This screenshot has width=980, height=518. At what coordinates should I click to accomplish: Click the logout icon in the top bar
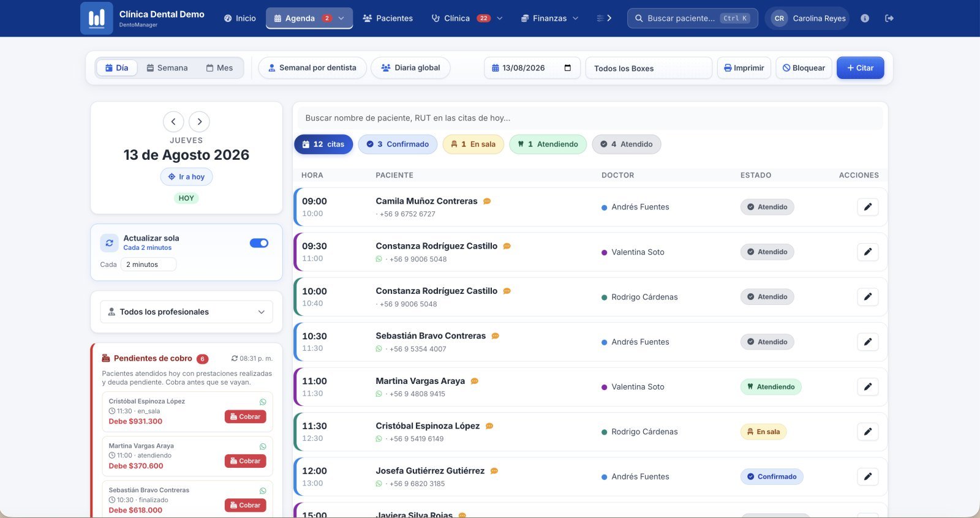889,18
